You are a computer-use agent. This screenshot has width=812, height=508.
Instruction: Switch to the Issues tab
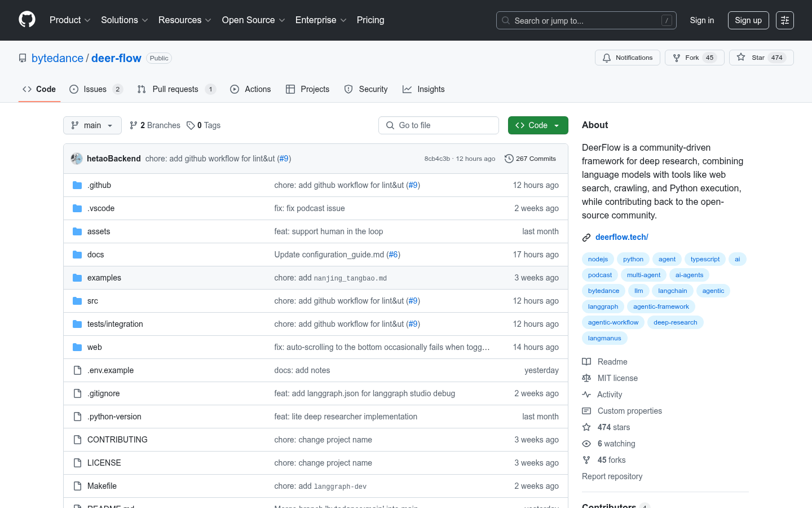tap(95, 89)
